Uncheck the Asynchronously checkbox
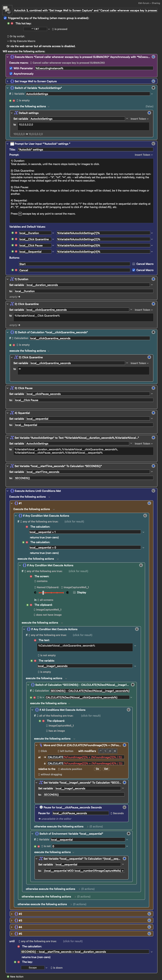Viewport: 162px width, 980px height. point(11,73)
